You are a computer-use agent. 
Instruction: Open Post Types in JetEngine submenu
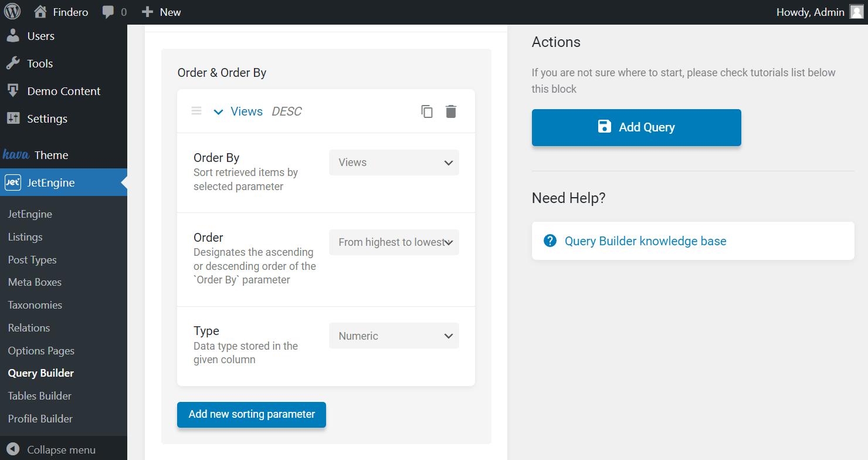(32, 260)
